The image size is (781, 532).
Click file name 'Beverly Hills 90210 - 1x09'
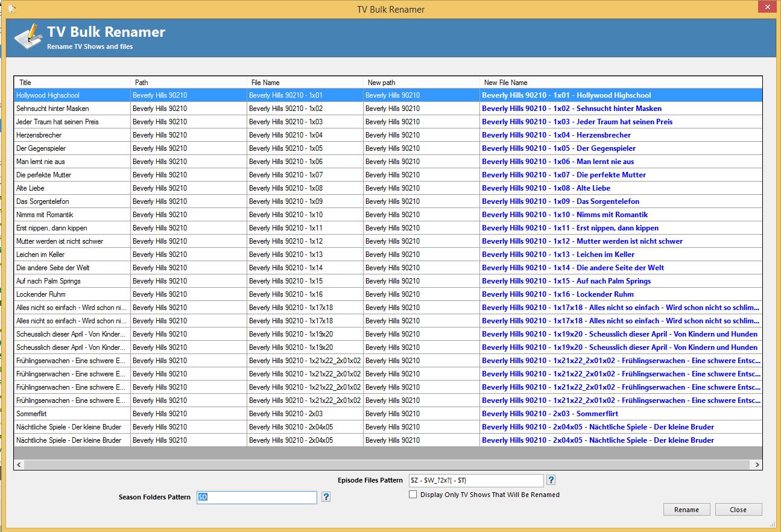pyautogui.click(x=305, y=201)
